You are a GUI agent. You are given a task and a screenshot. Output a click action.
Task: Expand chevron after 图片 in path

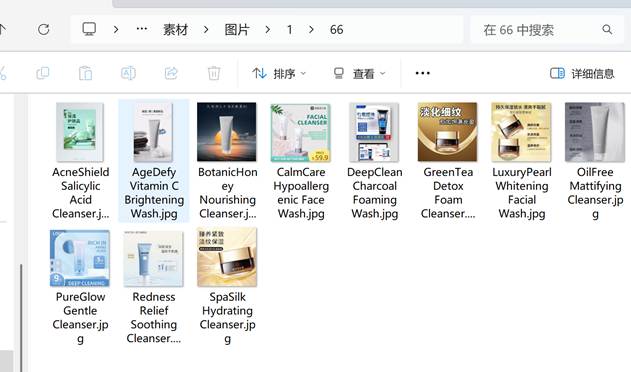tap(268, 29)
